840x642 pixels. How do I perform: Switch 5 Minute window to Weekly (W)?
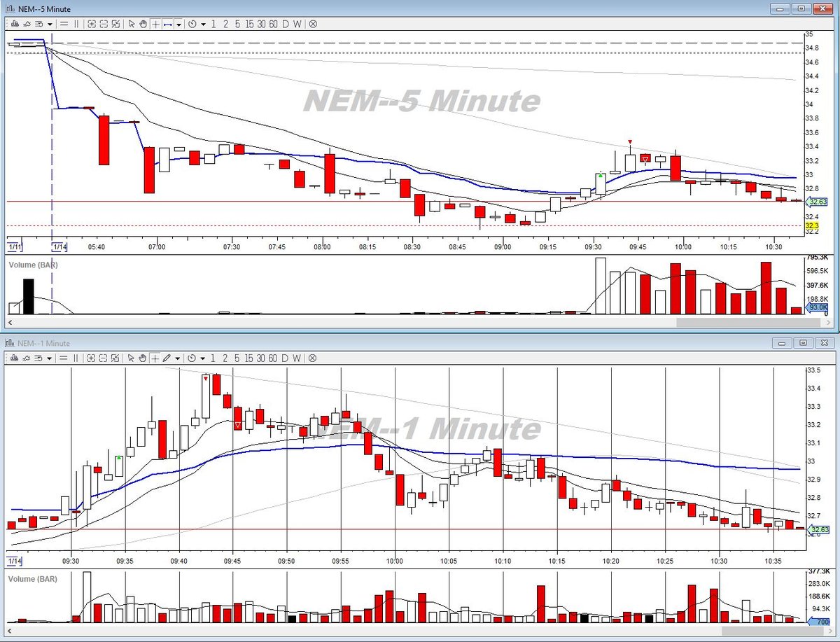[297, 24]
